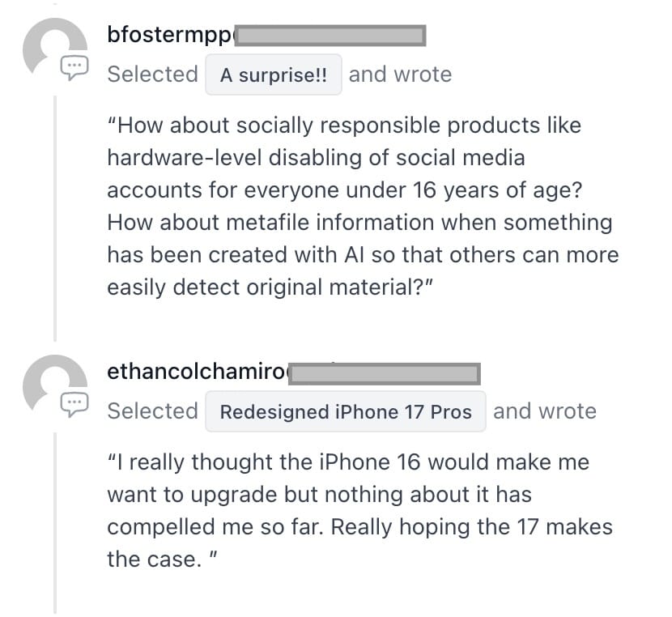Open the ethancolchamiro username link

click(x=198, y=372)
